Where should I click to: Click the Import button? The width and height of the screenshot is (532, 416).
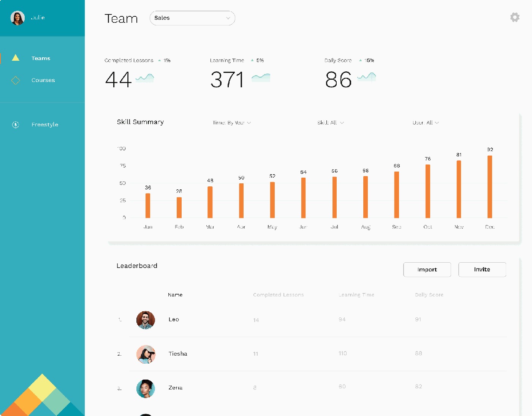click(x=427, y=269)
